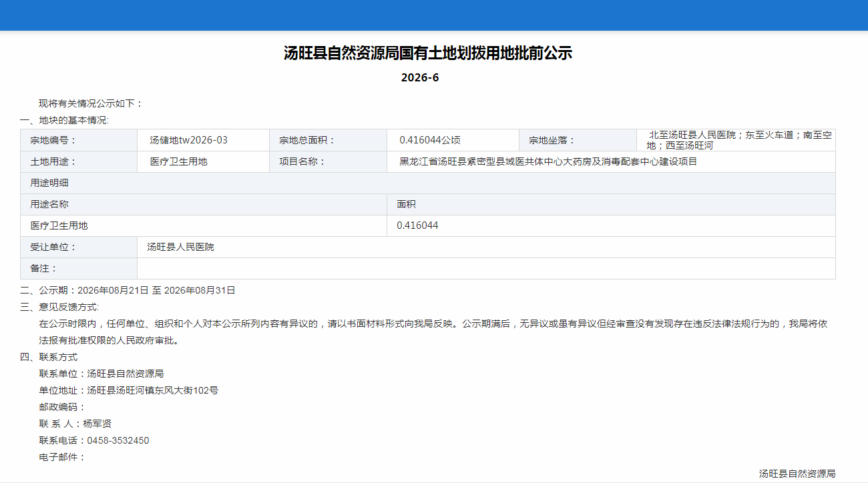Select the notice number 2026-6

coord(420,77)
